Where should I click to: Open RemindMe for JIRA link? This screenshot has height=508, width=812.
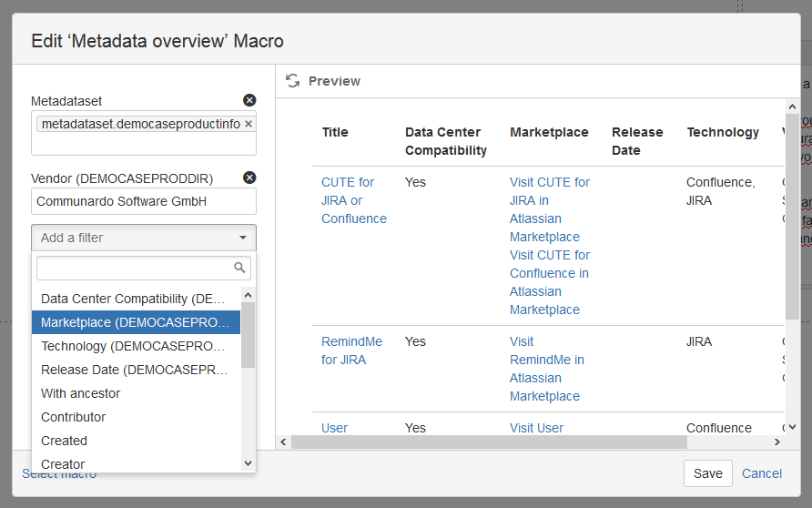pos(351,351)
